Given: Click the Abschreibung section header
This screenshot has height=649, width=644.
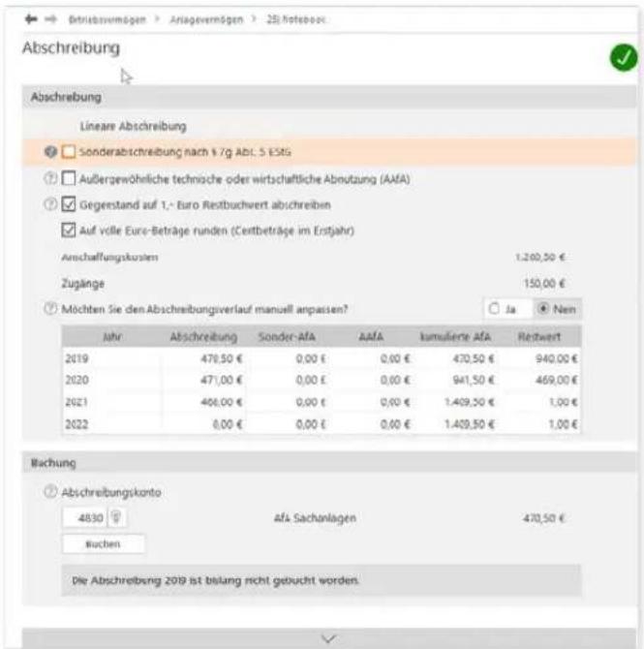Looking at the screenshot, I should pos(329,97).
